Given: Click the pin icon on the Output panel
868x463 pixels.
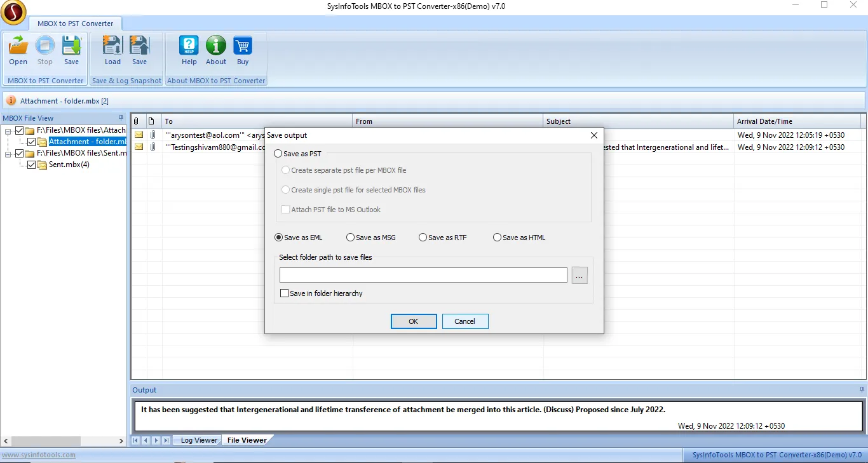Looking at the screenshot, I should point(862,390).
